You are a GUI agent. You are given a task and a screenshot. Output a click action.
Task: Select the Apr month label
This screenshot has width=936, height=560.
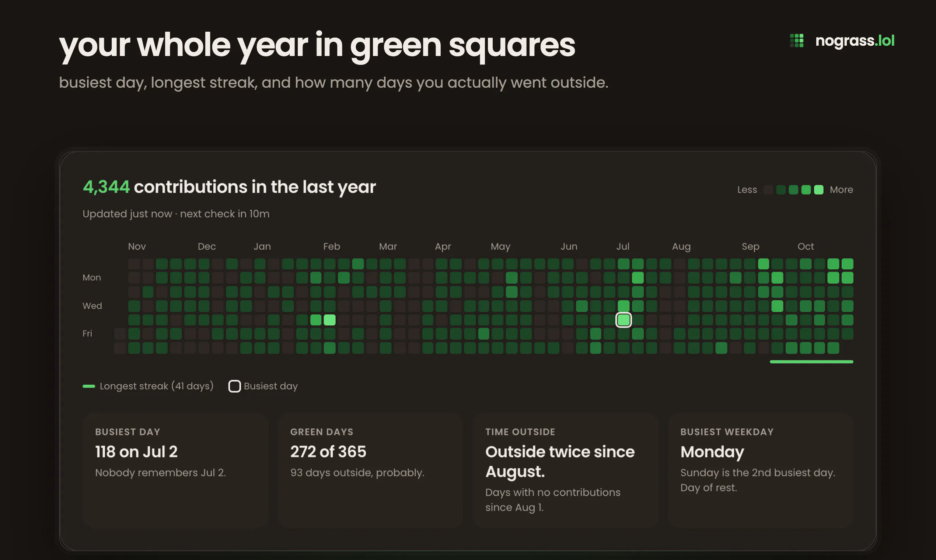[443, 246]
